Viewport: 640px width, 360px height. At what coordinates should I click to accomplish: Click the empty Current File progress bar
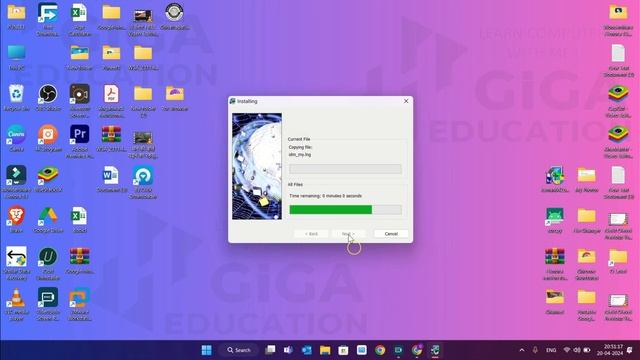[345, 169]
